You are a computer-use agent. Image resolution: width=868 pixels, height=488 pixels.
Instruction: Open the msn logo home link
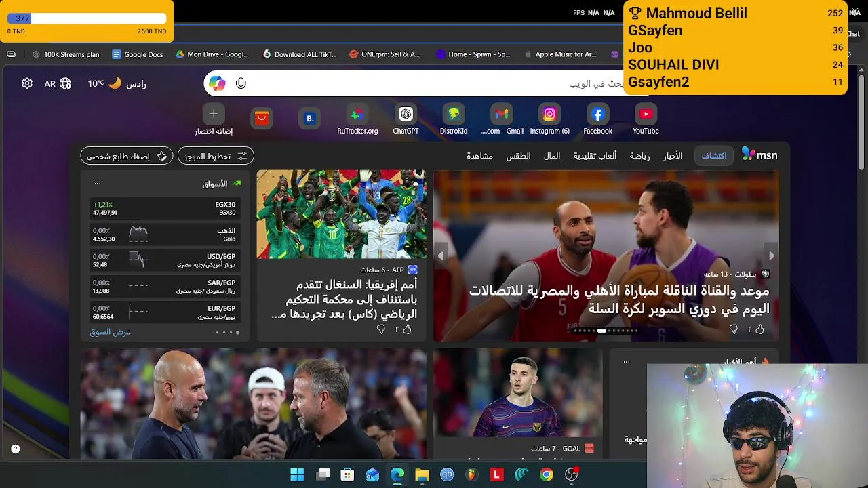759,155
